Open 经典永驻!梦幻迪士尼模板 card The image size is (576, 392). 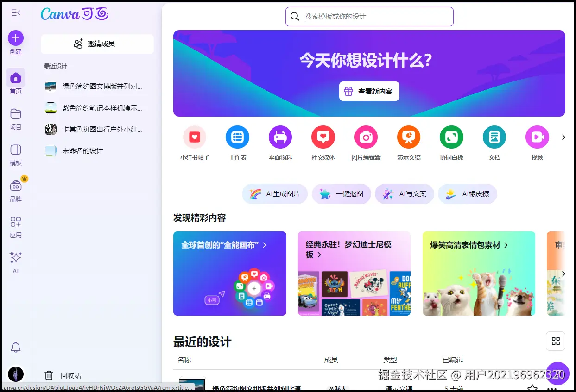(354, 274)
